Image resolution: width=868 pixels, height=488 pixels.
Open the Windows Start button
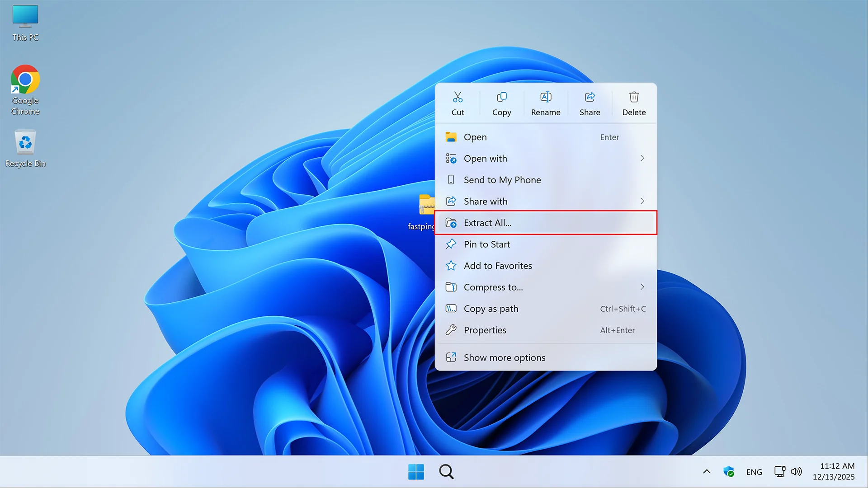(416, 472)
